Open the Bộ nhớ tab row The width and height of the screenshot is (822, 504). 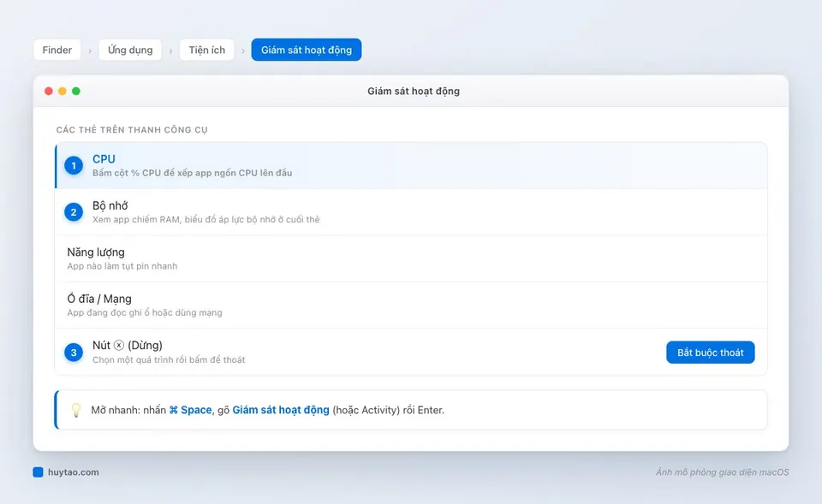pyautogui.click(x=412, y=212)
